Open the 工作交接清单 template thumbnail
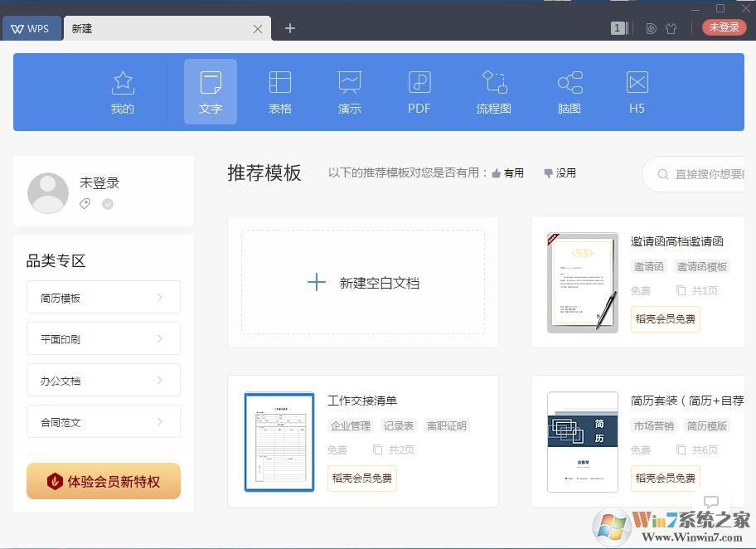756x549 pixels. click(279, 442)
